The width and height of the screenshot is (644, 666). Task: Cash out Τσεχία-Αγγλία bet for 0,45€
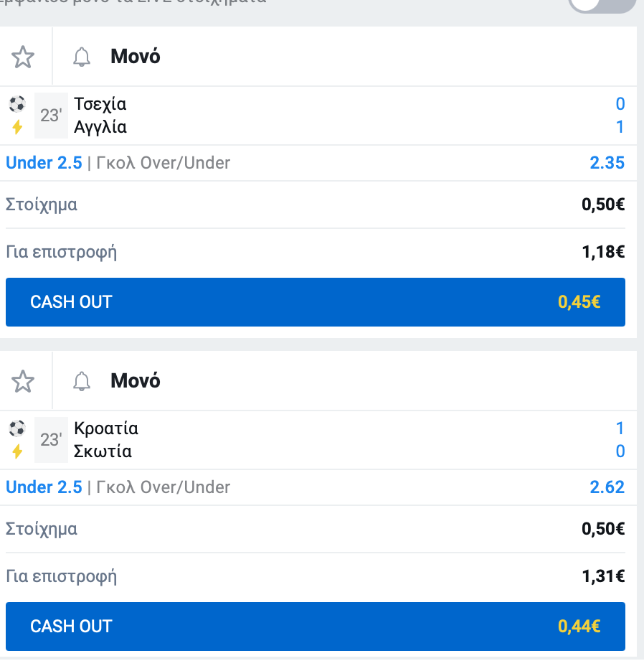click(x=316, y=302)
